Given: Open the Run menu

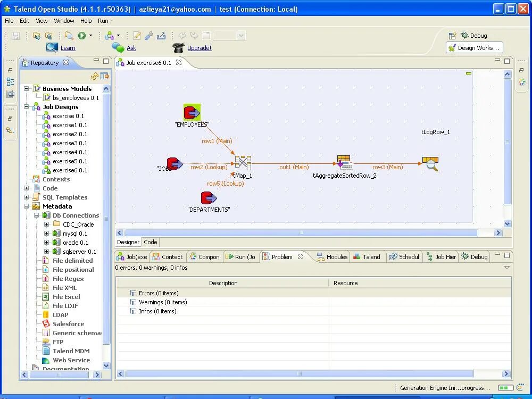Looking at the screenshot, I should [103, 21].
